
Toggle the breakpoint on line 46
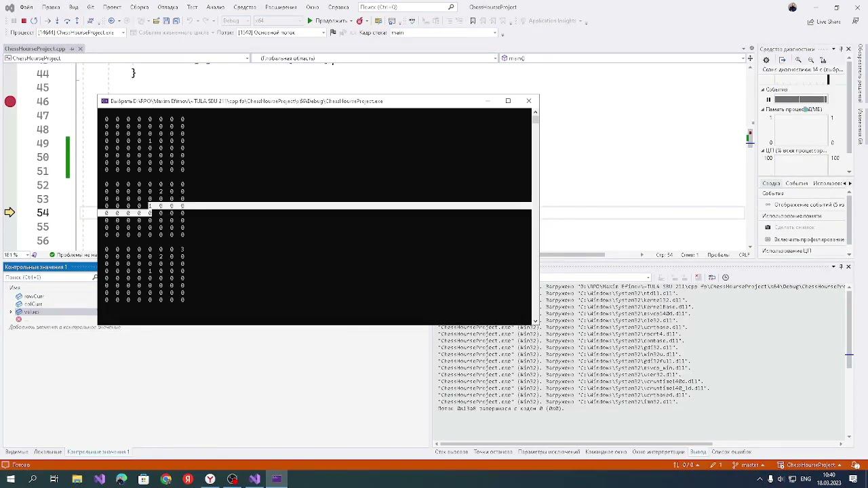[10, 102]
